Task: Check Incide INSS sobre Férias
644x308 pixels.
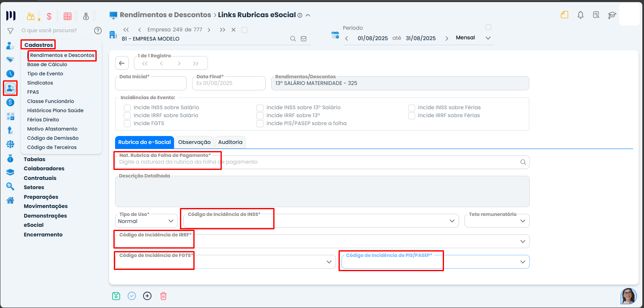Action: [412, 108]
